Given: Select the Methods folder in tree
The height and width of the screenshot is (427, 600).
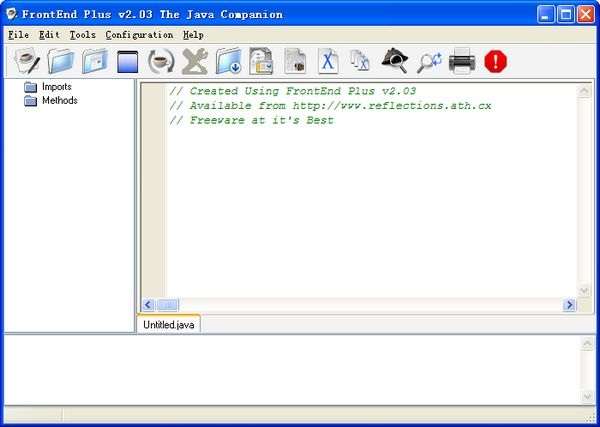Looking at the screenshot, I should pos(51,101).
